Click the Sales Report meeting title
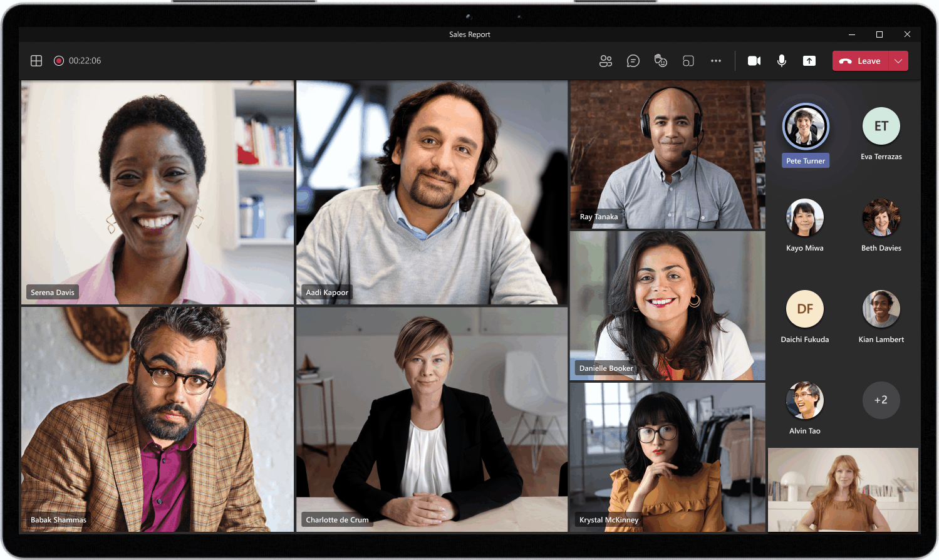The height and width of the screenshot is (560, 939). (470, 34)
